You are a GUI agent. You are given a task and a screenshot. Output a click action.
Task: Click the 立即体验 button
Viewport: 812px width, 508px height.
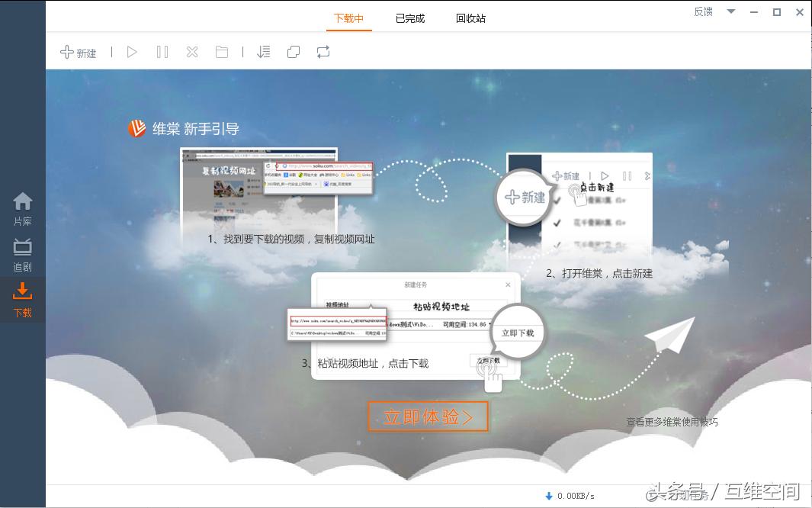click(428, 416)
